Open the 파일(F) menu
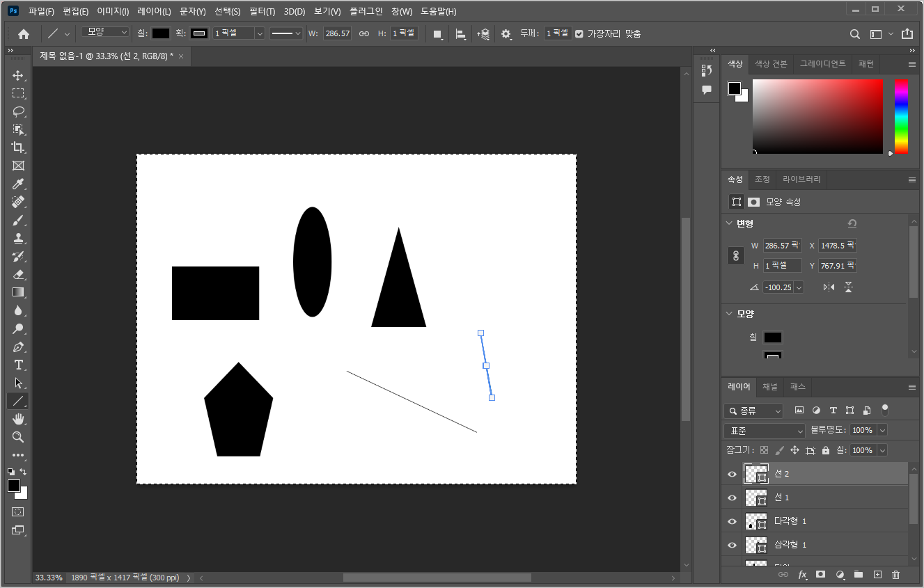The width and height of the screenshot is (924, 588). click(41, 12)
